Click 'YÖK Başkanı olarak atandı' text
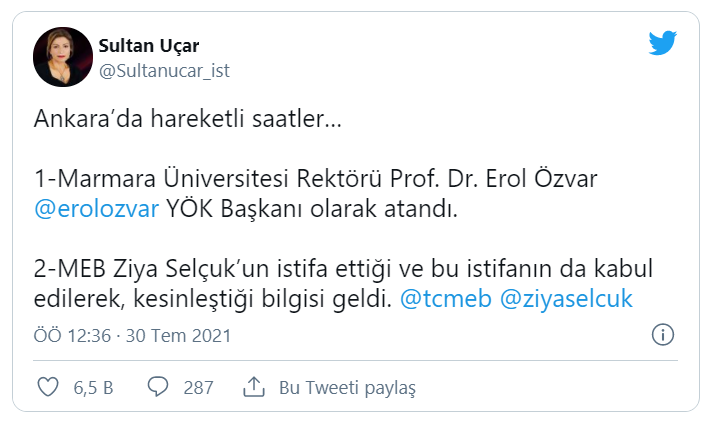This screenshot has width=720, height=430. pyautogui.click(x=312, y=209)
